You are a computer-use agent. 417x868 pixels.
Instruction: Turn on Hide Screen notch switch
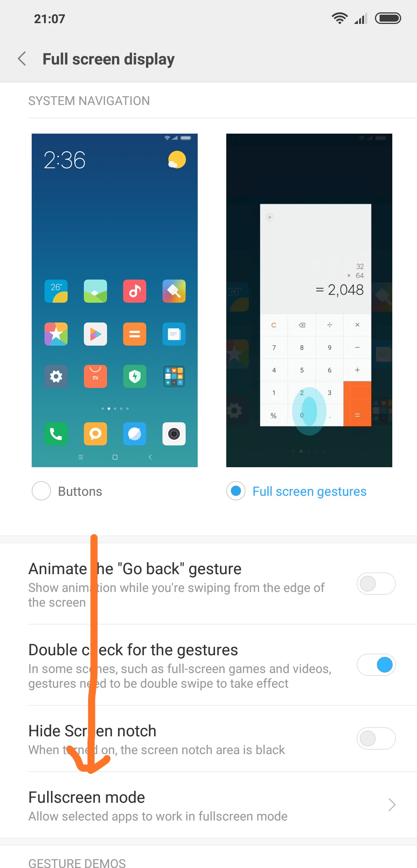pyautogui.click(x=376, y=738)
